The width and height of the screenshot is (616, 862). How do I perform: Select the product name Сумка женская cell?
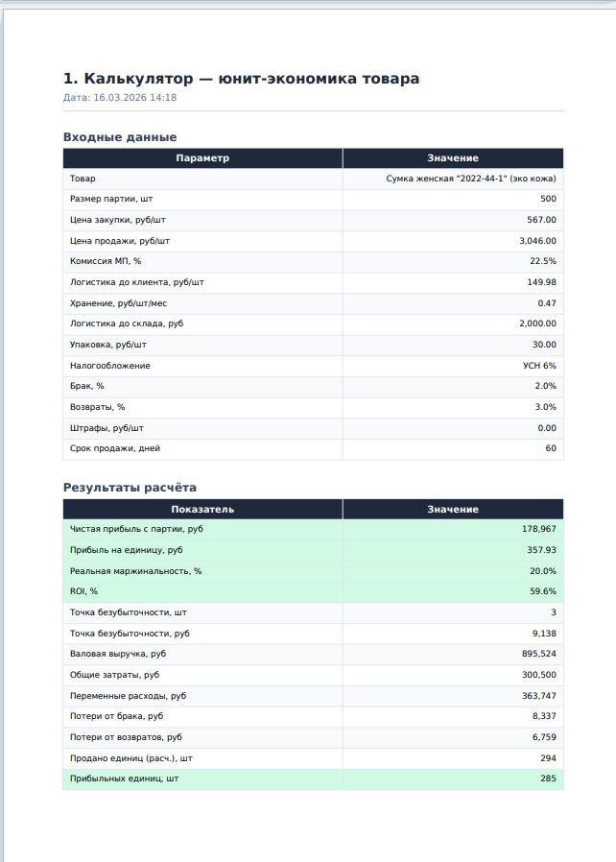pyautogui.click(x=471, y=179)
